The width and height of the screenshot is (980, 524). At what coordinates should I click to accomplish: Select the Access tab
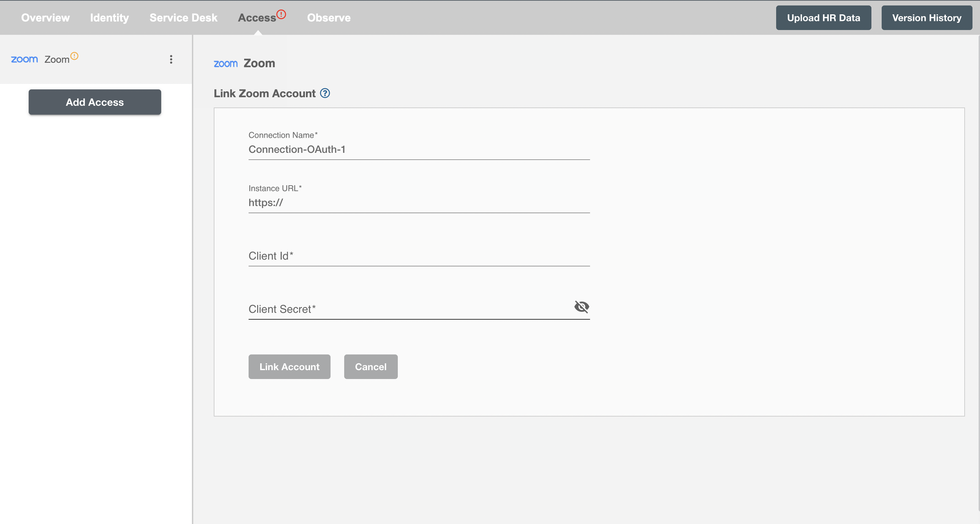pyautogui.click(x=257, y=18)
